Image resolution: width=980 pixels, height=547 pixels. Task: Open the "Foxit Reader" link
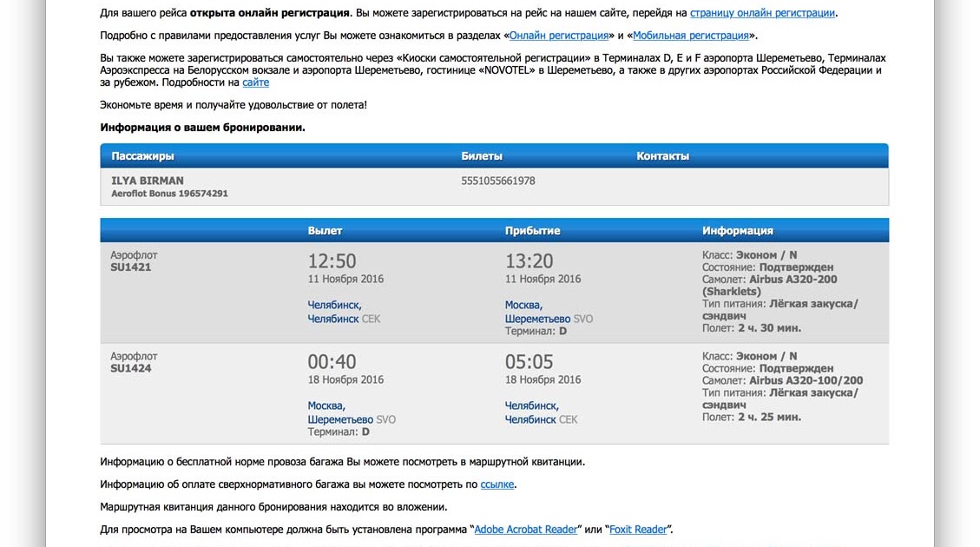638,530
